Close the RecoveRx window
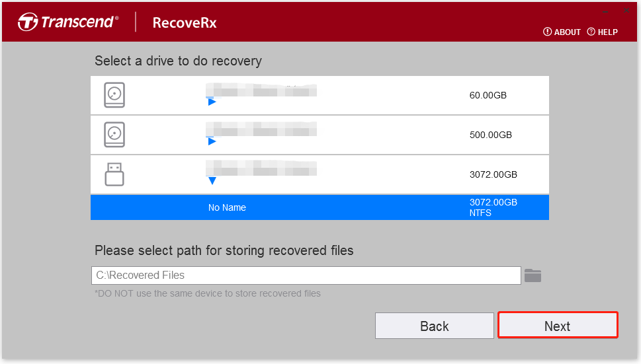This screenshot has width=641, height=364. 626,11
